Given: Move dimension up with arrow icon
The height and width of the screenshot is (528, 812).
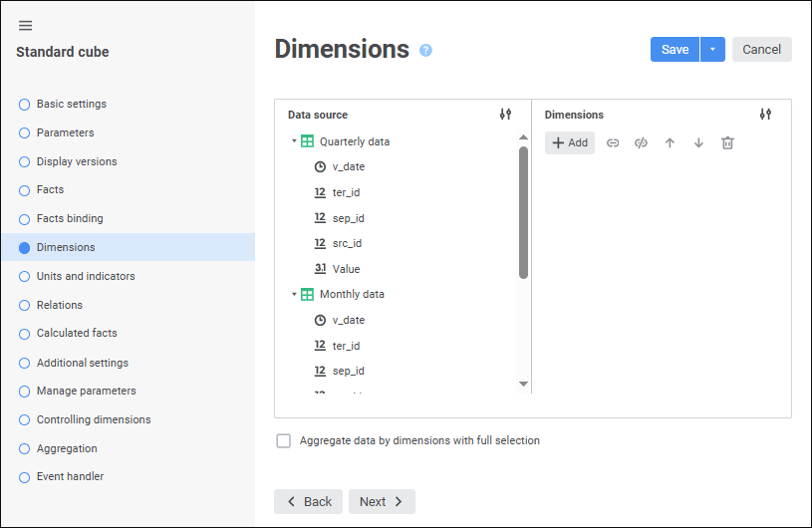Looking at the screenshot, I should click(670, 143).
